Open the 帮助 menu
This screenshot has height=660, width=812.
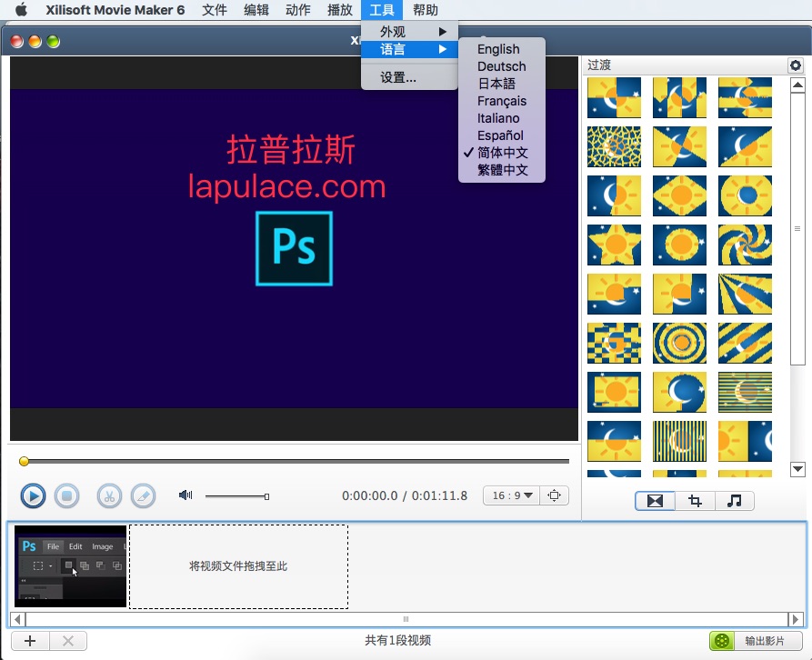[426, 10]
